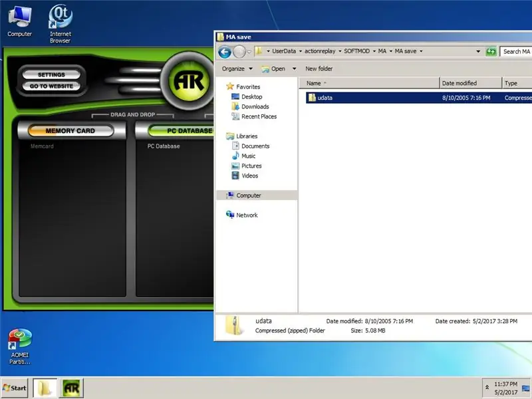Expand dropdown arrow before UserData
Viewport: 532px width, 399px height.
pyautogui.click(x=268, y=51)
